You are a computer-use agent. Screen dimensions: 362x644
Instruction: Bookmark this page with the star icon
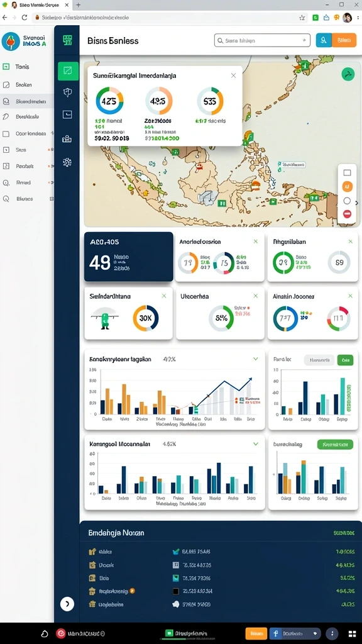click(302, 17)
